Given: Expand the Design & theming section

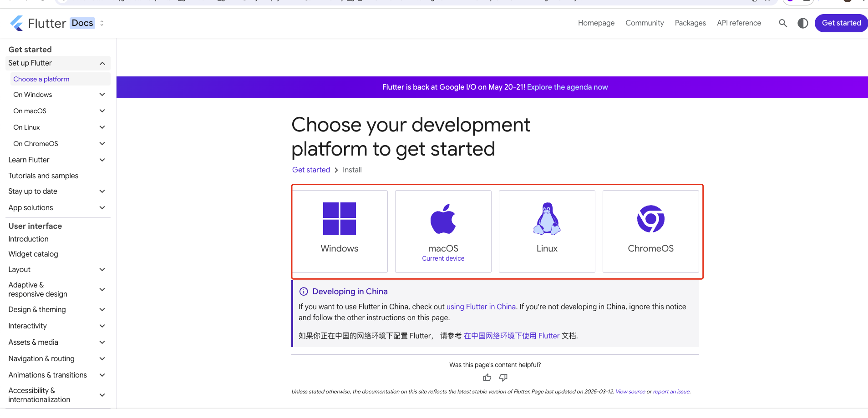Looking at the screenshot, I should tap(102, 310).
